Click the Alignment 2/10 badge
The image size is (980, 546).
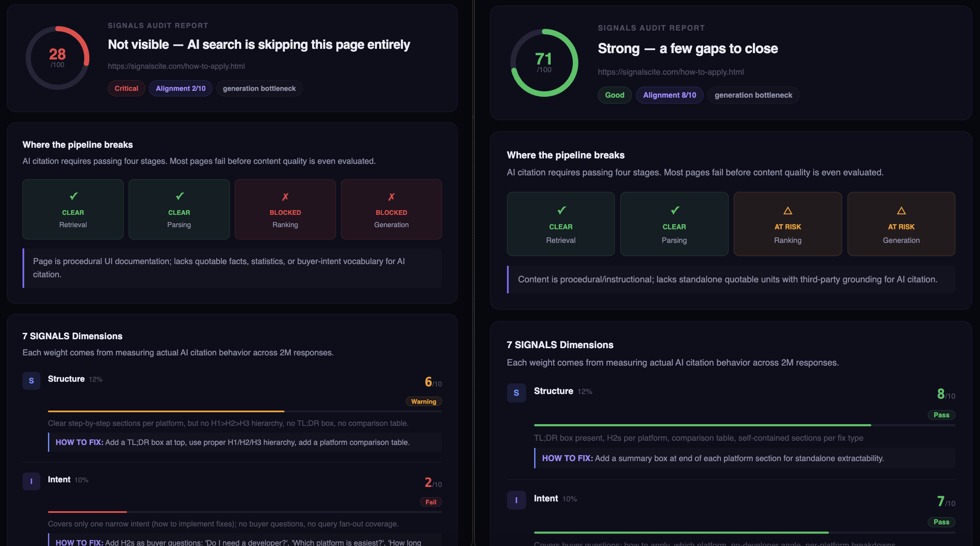pos(180,88)
